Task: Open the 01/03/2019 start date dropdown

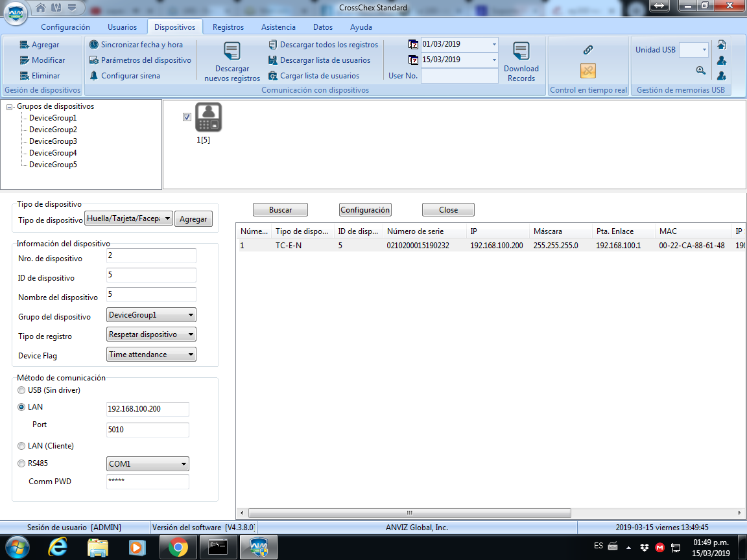Action: pyautogui.click(x=494, y=44)
